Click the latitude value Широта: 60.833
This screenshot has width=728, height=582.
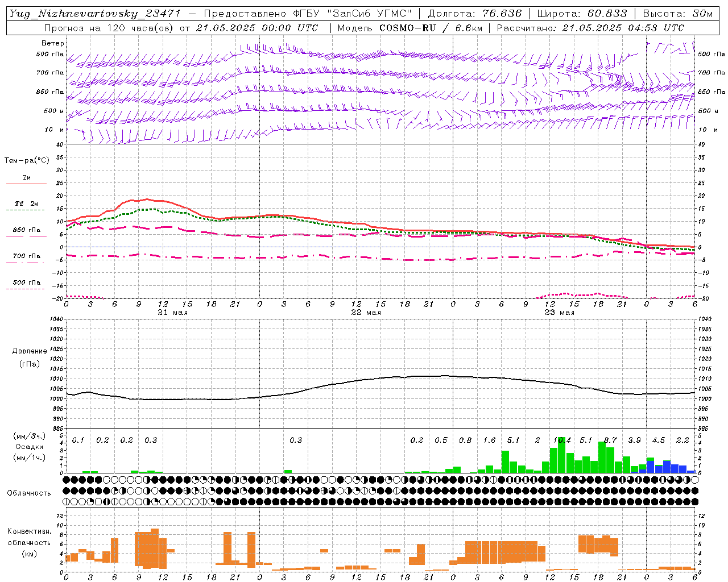click(x=582, y=14)
